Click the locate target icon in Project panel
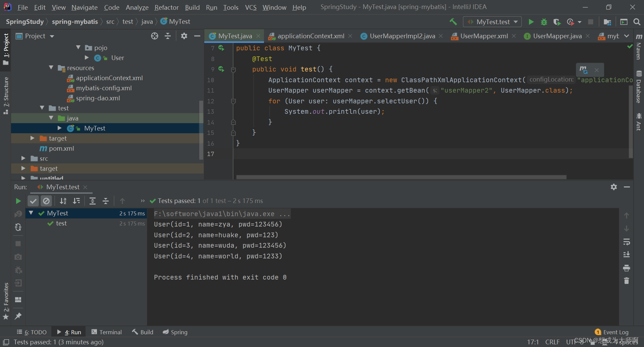Image resolution: width=644 pixels, height=347 pixels. (154, 36)
